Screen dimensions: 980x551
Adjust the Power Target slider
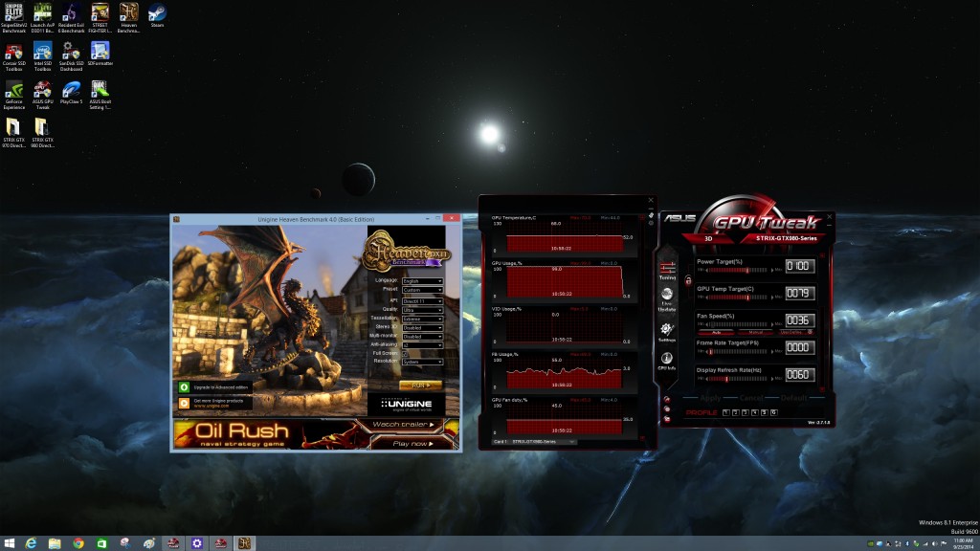tap(740, 270)
